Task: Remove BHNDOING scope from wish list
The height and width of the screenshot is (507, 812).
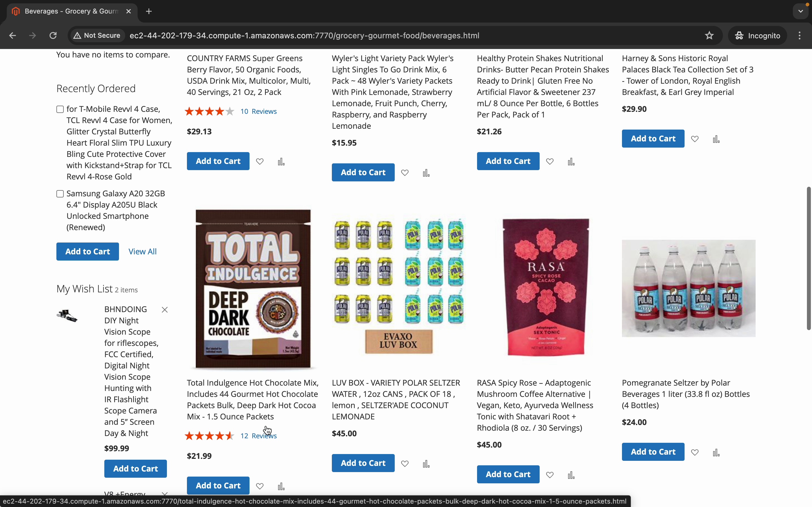Action: pyautogui.click(x=164, y=310)
